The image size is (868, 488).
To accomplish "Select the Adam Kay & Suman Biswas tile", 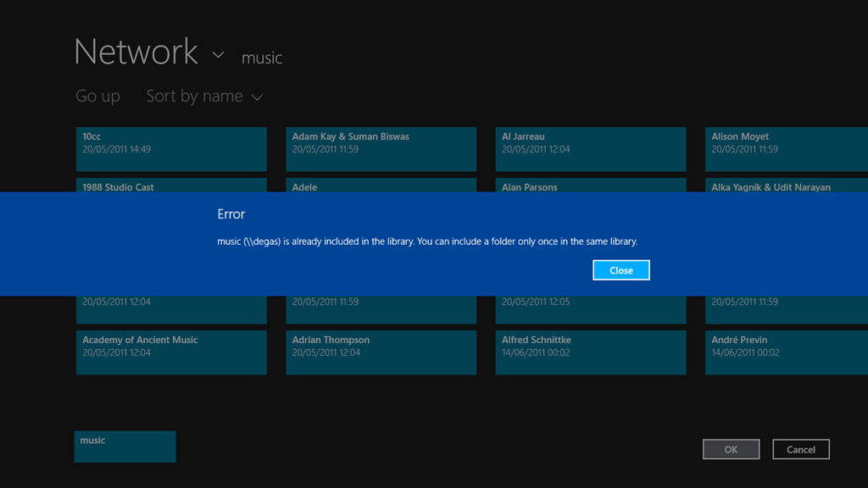I will pos(381,149).
